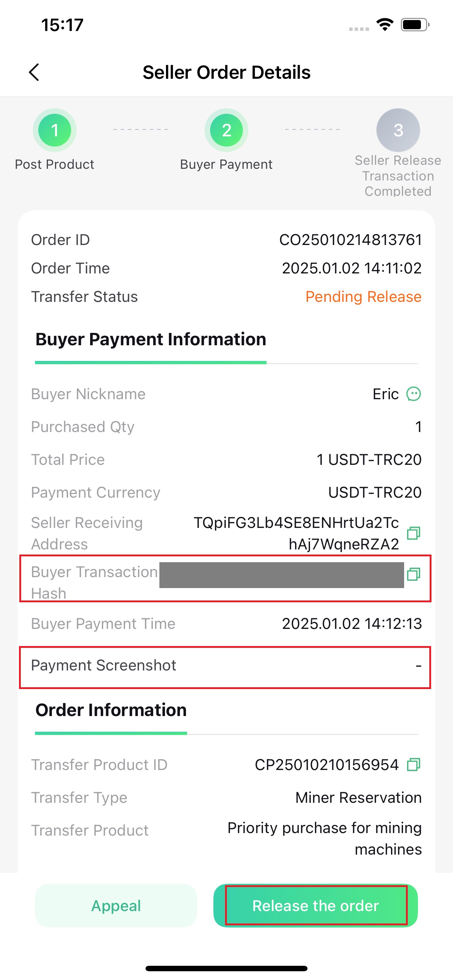This screenshot has height=980, width=453.
Task: Tap the Payment Screenshot row
Action: tap(225, 667)
